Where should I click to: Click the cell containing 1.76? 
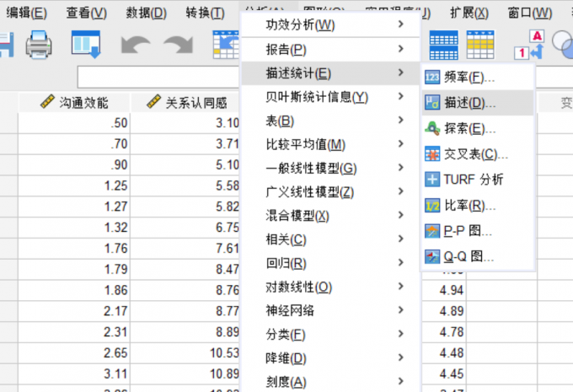pos(74,249)
